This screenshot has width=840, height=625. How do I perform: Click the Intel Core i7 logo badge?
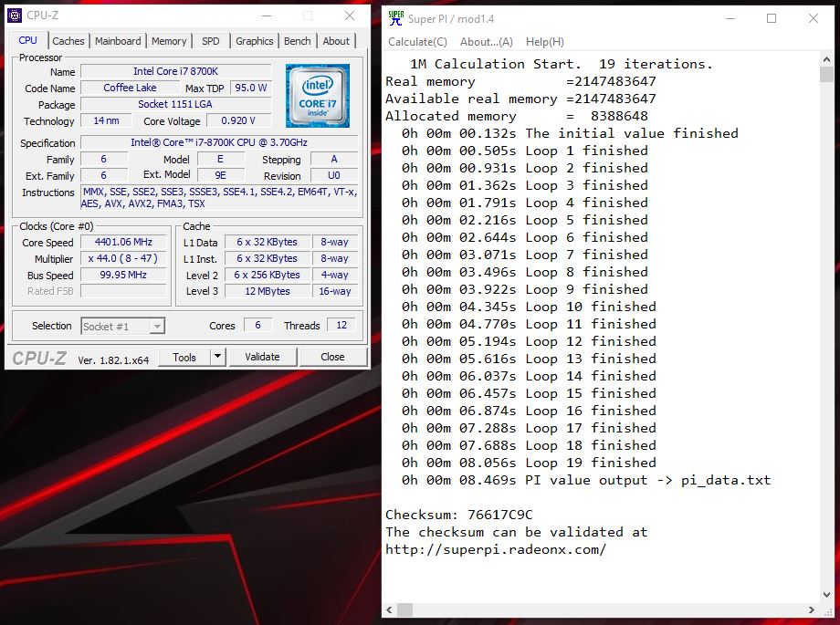tap(317, 96)
